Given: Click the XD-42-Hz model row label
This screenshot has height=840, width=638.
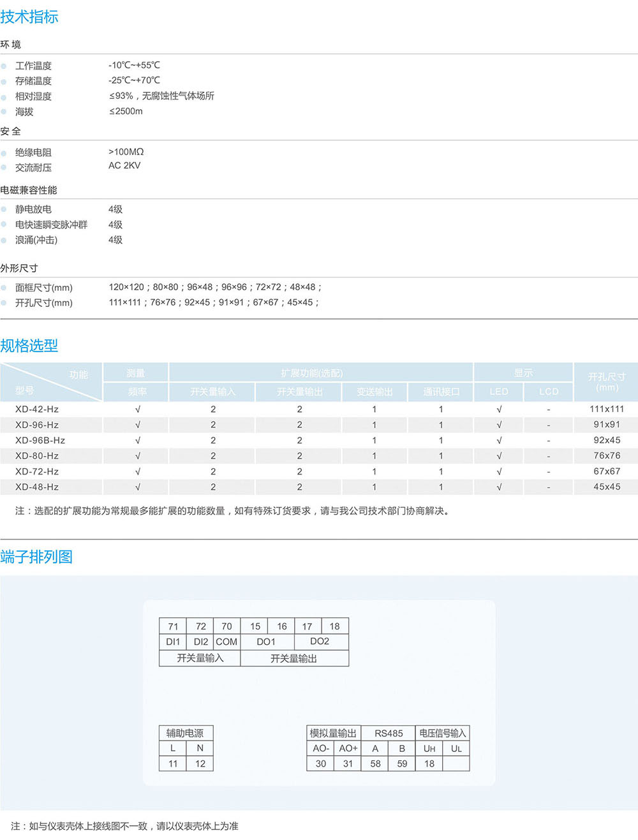Looking at the screenshot, I should pos(37,409).
